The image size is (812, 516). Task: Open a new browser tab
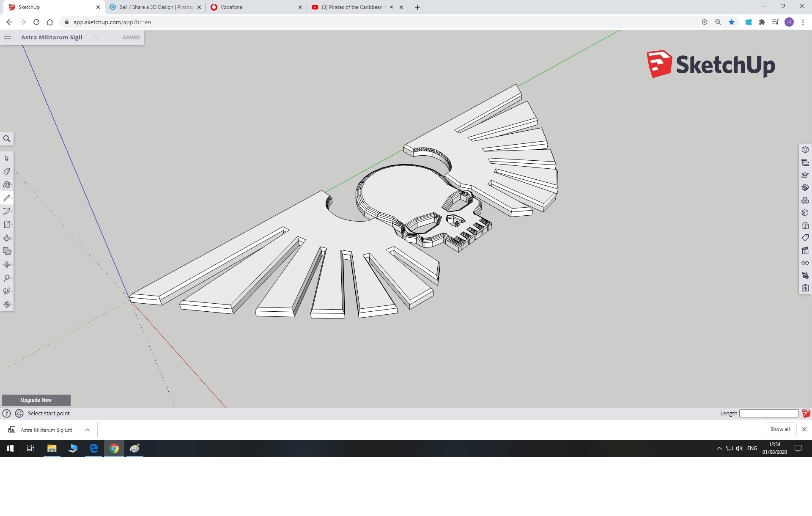tap(417, 7)
